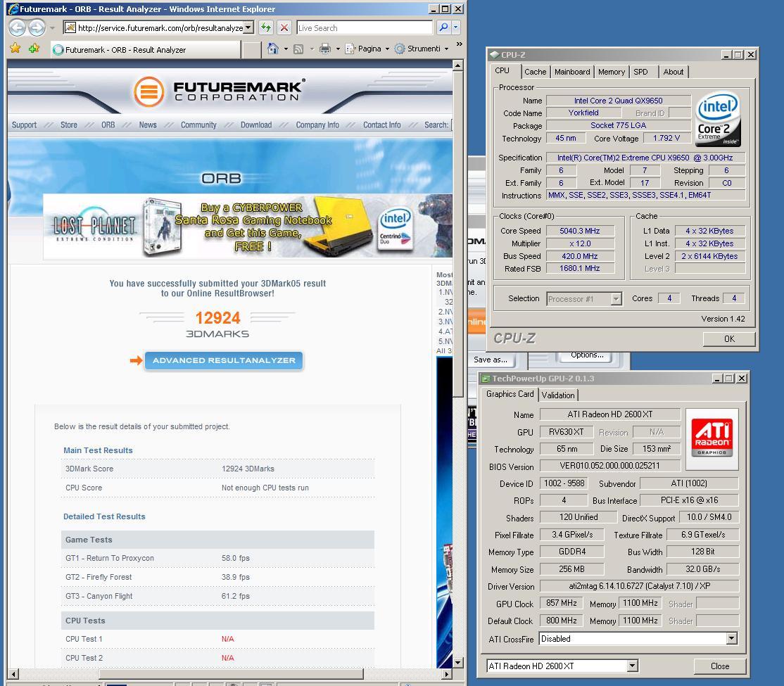This screenshot has width=784, height=686.
Task: Click the empty new tab button
Action: coord(252,49)
